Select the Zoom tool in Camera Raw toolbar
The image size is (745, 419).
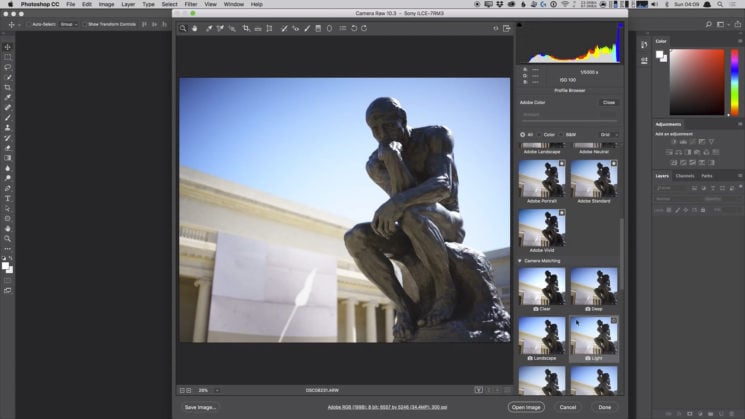click(x=183, y=29)
